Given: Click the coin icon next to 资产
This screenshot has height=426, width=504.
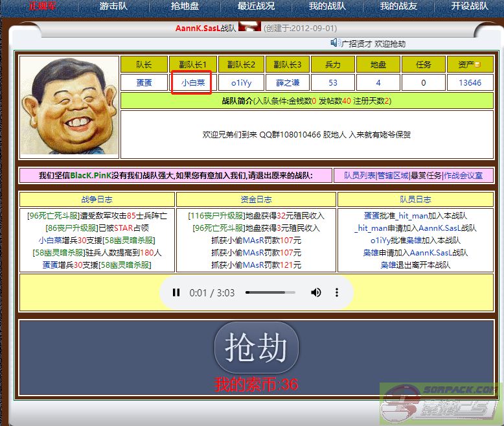Looking at the screenshot, I should (x=478, y=65).
